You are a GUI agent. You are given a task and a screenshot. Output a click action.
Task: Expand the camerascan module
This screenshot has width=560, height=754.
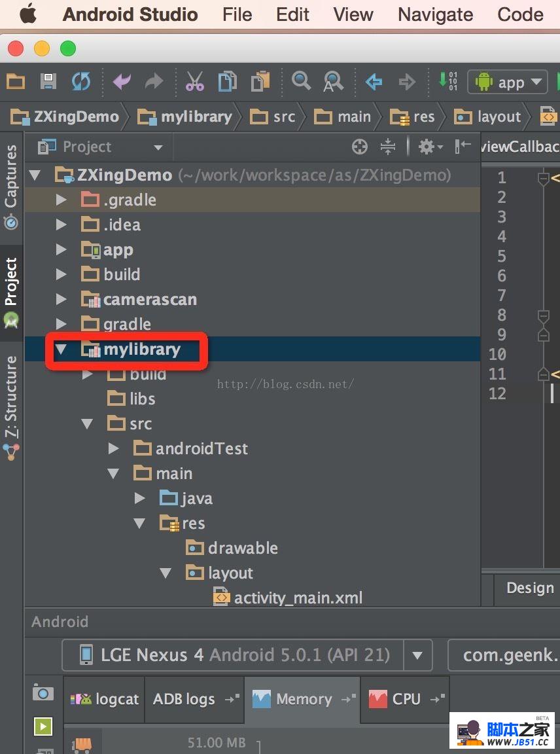(61, 299)
